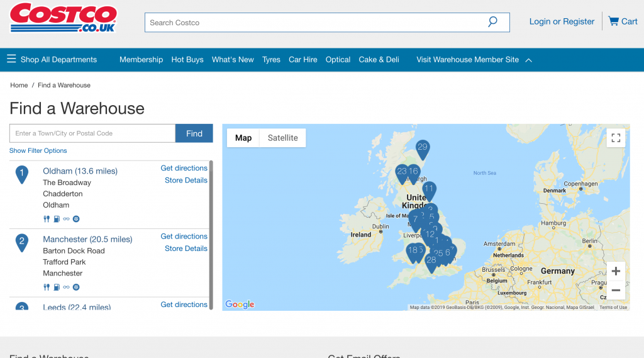The height and width of the screenshot is (358, 644).
Task: Click map marker number 18
Action: [x=412, y=253]
